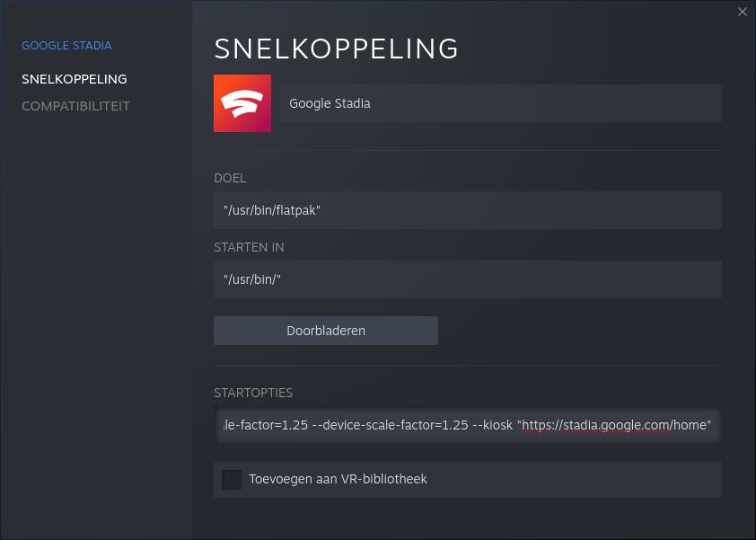Select the Starten in directory field
756x540 pixels.
tap(467, 279)
